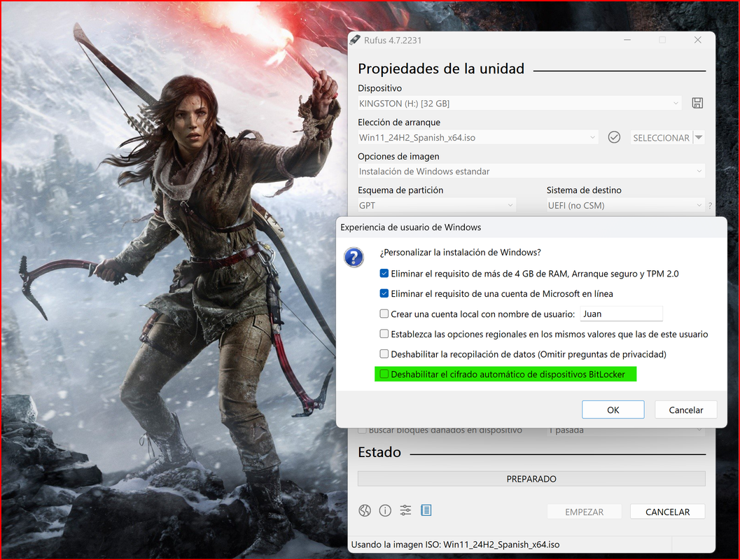Open the Dispositivo KINGSTON dropdown

(519, 104)
